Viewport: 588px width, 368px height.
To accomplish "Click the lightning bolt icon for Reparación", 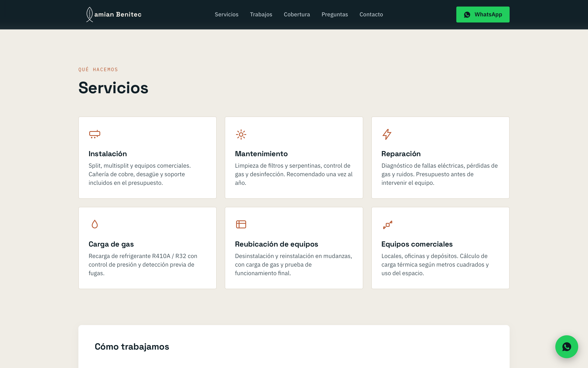I will 387,134.
